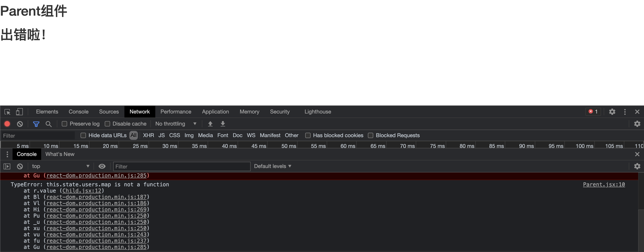Click the import HAR upload arrow icon
644x252 pixels.
coord(210,124)
